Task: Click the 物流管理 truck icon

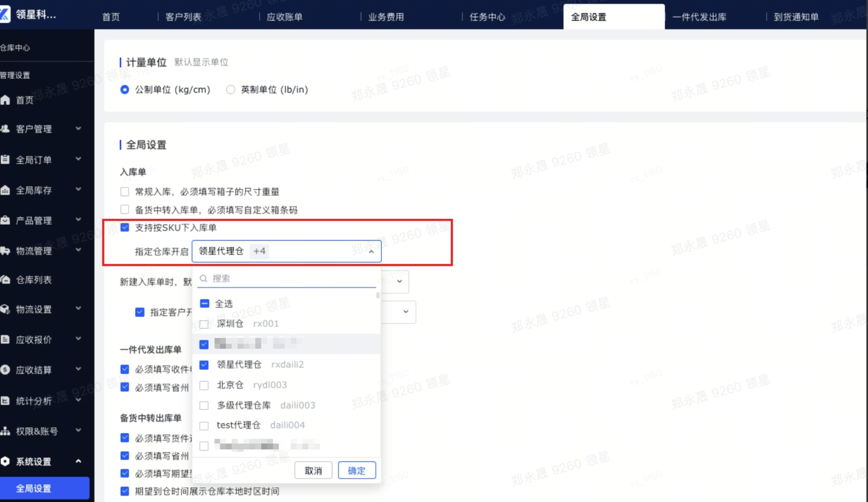Action: (5, 251)
